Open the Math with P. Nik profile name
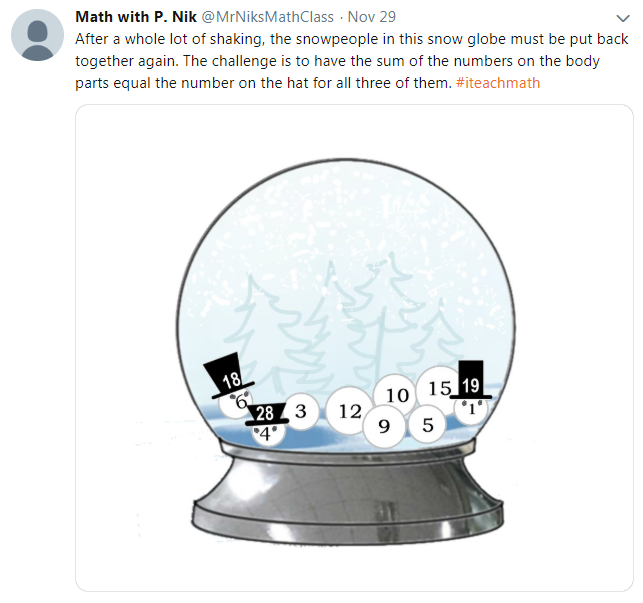The image size is (643, 603). coord(136,17)
